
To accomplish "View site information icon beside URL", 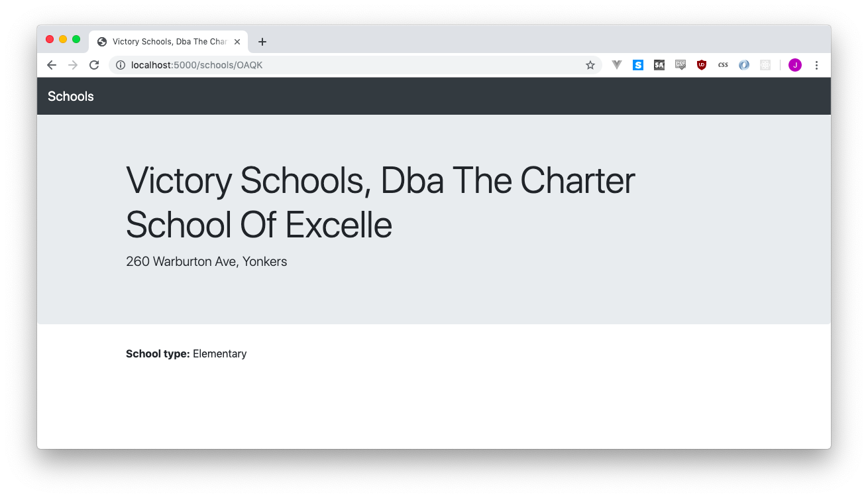I will pyautogui.click(x=121, y=65).
